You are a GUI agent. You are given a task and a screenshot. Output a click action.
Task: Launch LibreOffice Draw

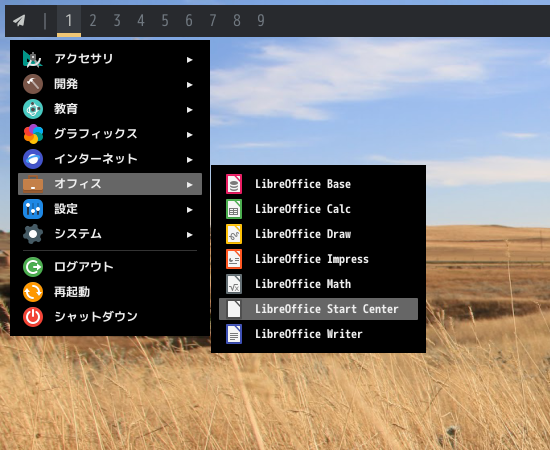[x=318, y=234]
